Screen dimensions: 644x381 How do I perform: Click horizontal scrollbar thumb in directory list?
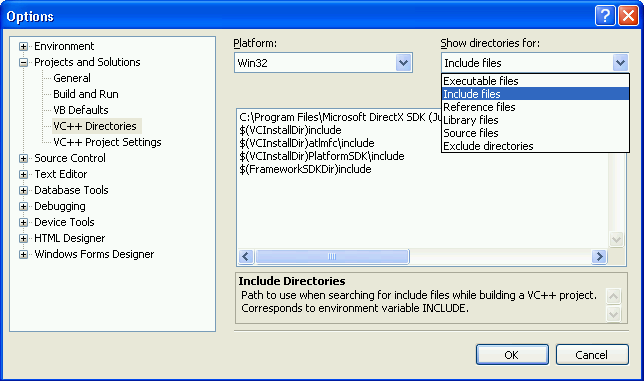(332, 257)
